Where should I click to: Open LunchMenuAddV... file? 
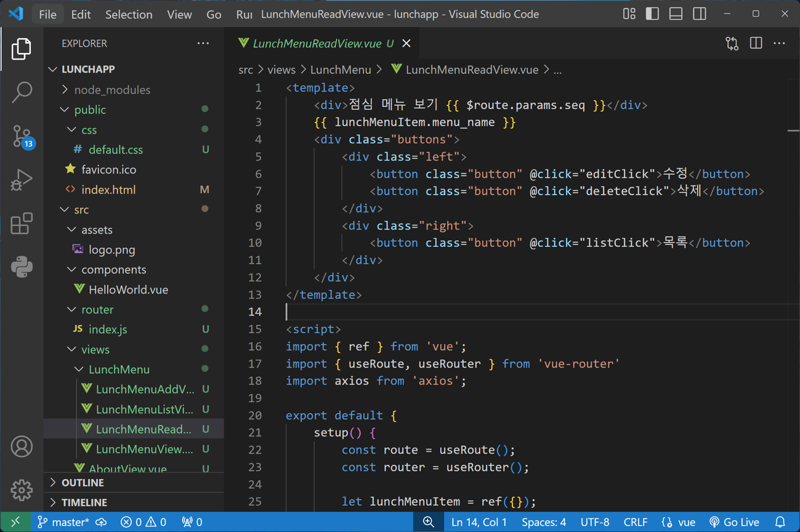[x=134, y=389]
